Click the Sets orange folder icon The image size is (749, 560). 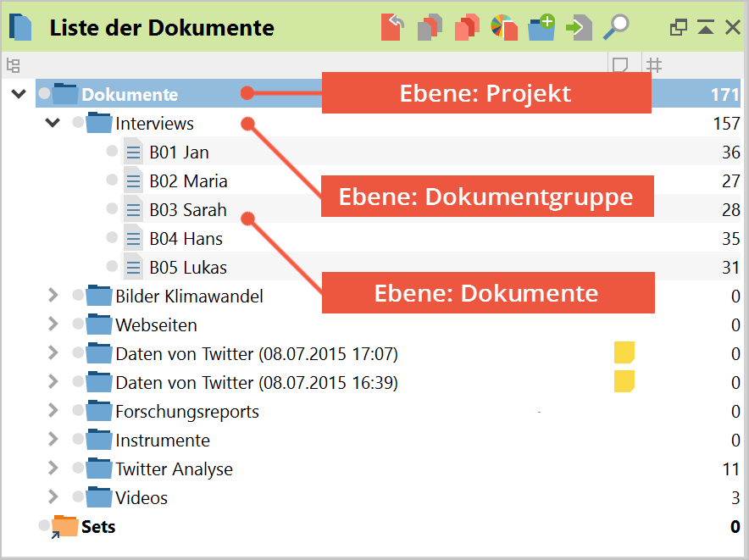(64, 525)
